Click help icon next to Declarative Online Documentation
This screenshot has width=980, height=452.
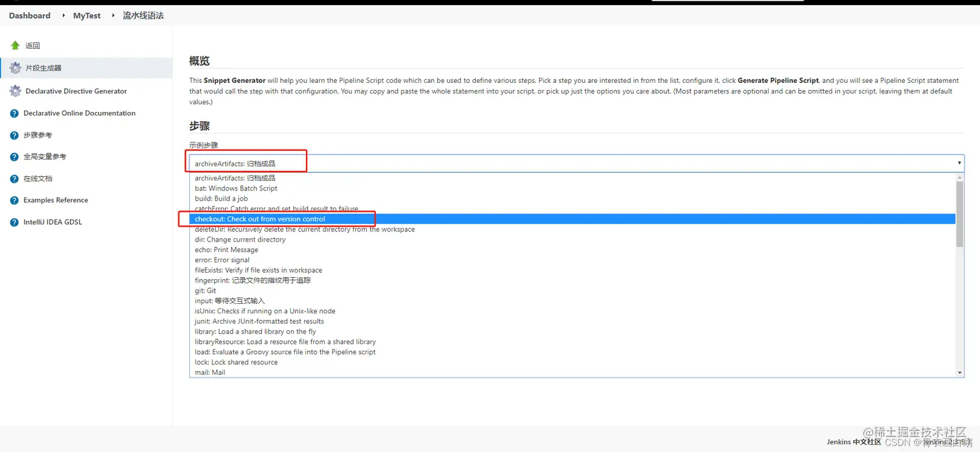pos(14,113)
